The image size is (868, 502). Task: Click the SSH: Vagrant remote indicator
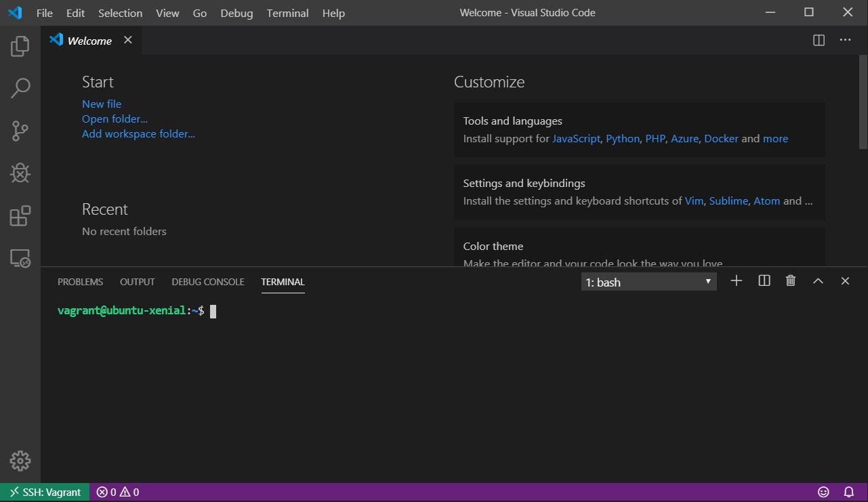point(45,492)
